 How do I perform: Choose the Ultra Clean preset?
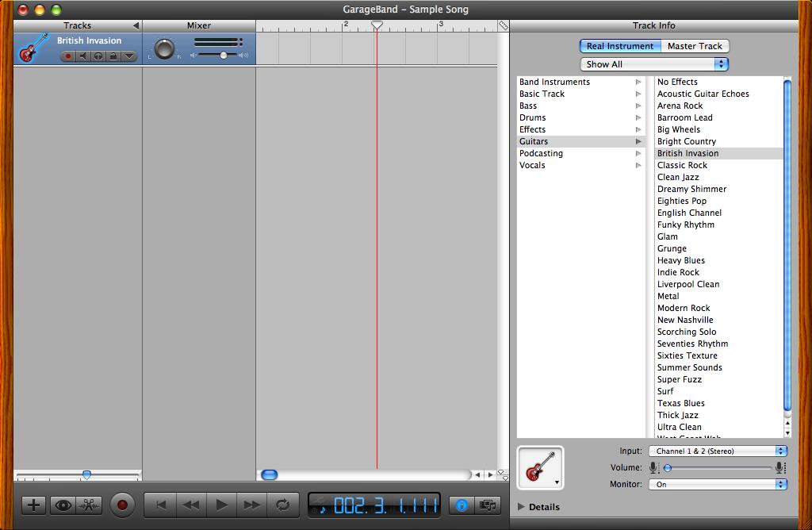coord(718,427)
